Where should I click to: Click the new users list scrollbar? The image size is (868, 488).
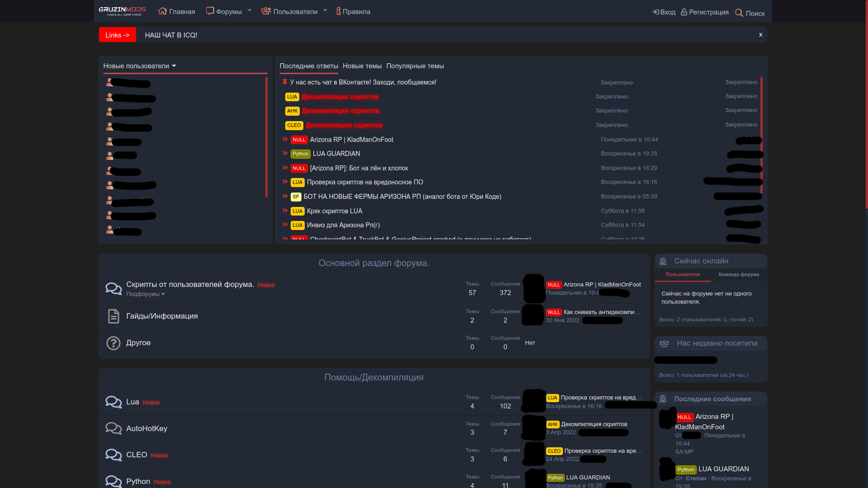[266, 137]
